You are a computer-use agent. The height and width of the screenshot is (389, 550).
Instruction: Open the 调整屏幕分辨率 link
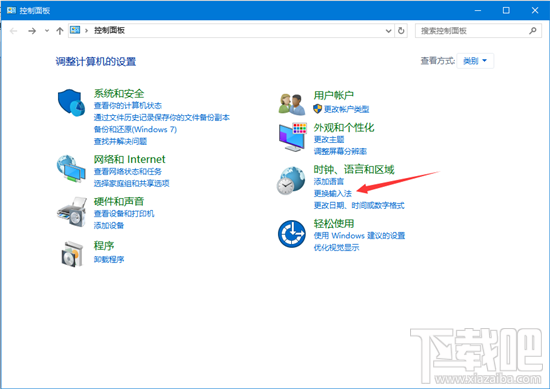point(340,151)
